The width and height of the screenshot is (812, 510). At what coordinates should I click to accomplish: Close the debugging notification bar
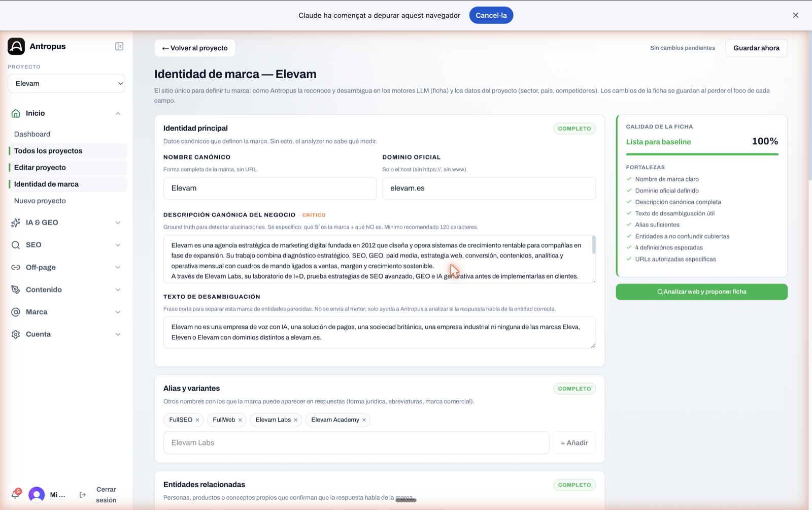tap(796, 15)
